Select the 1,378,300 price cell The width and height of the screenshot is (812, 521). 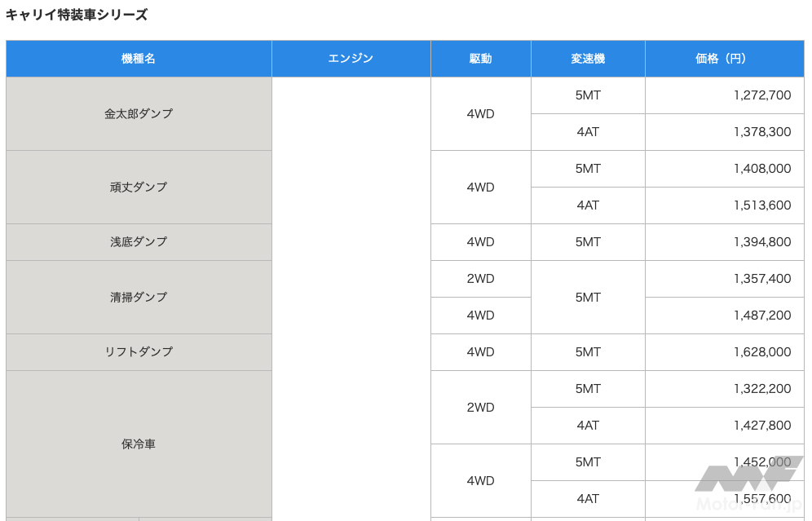point(761,132)
